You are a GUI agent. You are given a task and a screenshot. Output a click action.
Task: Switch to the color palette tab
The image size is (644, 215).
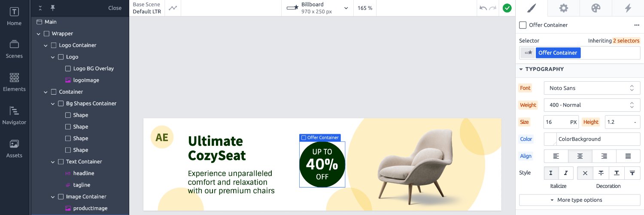coord(596,8)
